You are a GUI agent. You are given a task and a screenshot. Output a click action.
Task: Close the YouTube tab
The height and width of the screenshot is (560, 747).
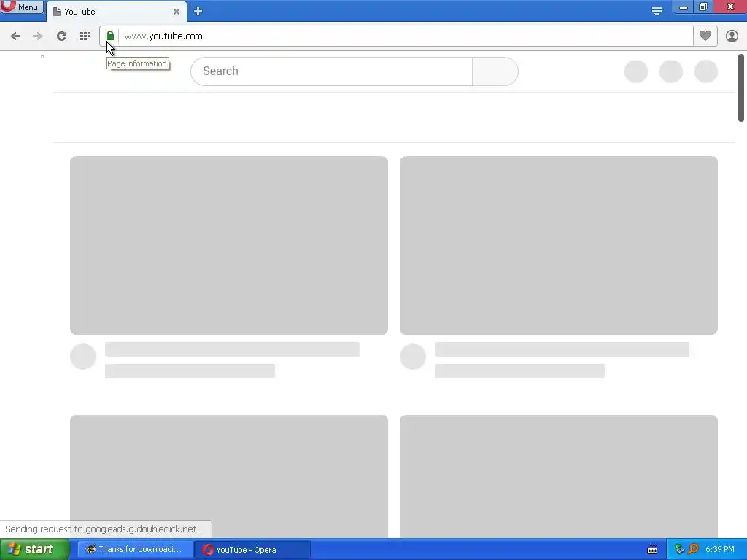pyautogui.click(x=177, y=12)
